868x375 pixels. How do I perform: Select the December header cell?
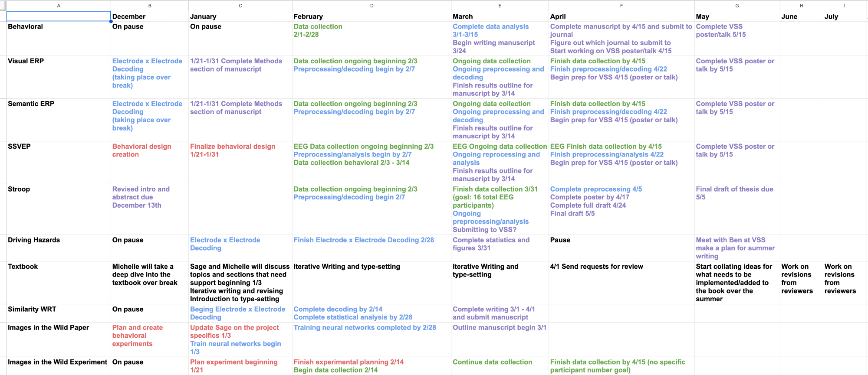coord(149,16)
